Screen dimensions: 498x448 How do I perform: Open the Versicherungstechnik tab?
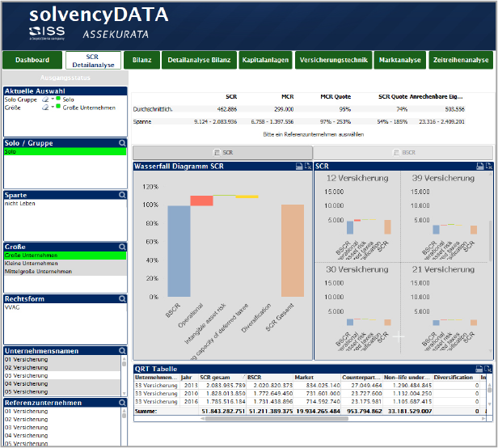333,60
